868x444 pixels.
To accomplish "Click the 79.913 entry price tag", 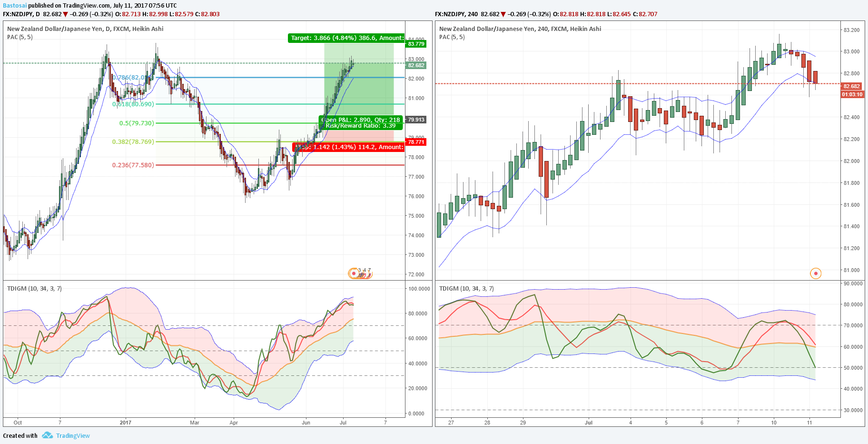I will [x=416, y=120].
